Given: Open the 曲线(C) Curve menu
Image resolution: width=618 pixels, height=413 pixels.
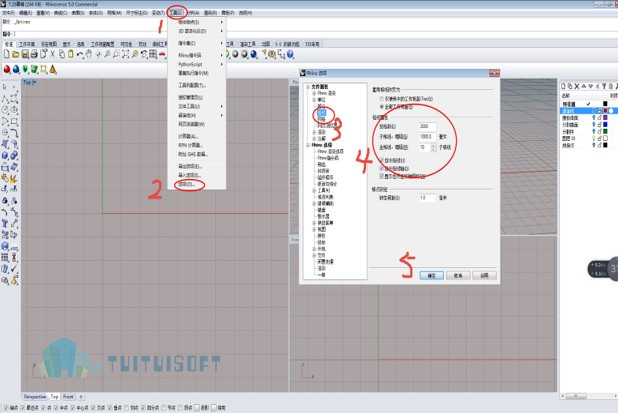Looking at the screenshot, I should [60, 13].
